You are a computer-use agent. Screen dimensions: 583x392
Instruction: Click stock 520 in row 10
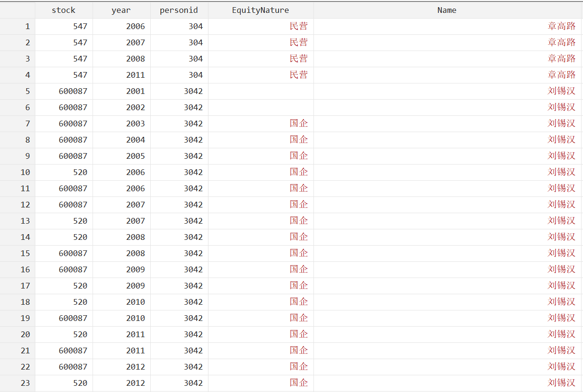click(x=80, y=172)
